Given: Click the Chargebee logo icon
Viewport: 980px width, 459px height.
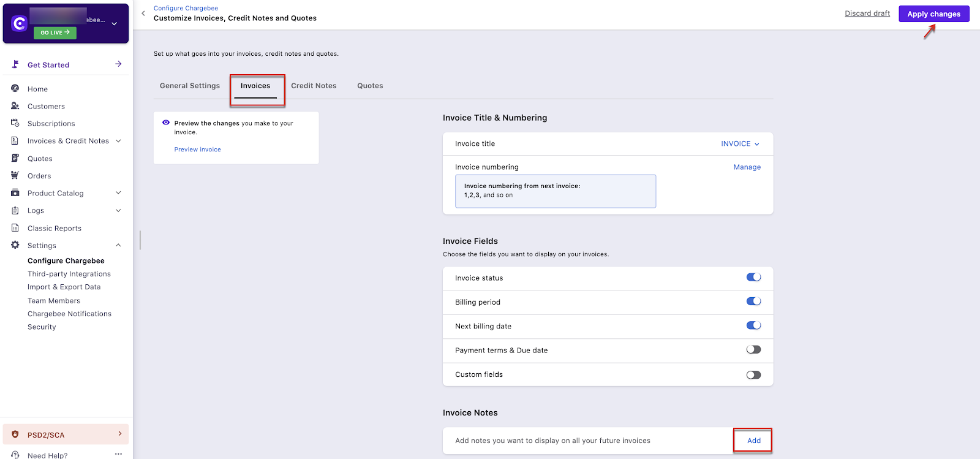Looking at the screenshot, I should (20, 23).
